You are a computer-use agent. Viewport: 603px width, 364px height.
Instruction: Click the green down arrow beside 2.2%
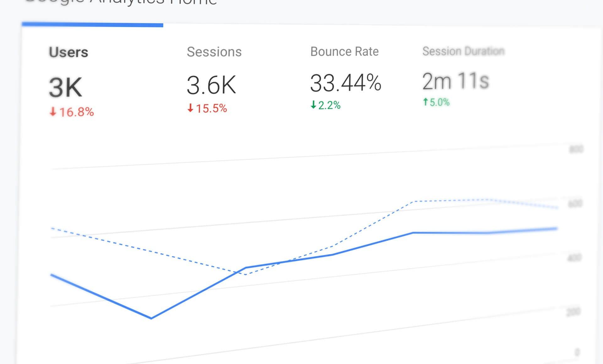(313, 104)
